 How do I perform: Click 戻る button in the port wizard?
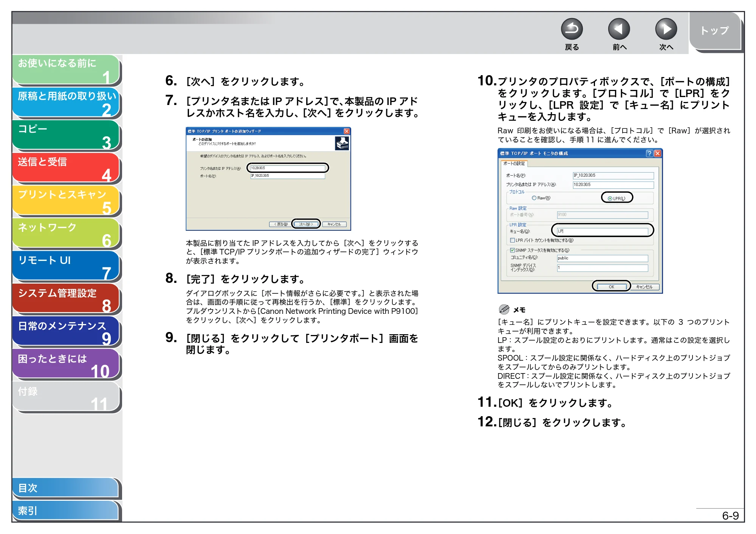coord(280,224)
